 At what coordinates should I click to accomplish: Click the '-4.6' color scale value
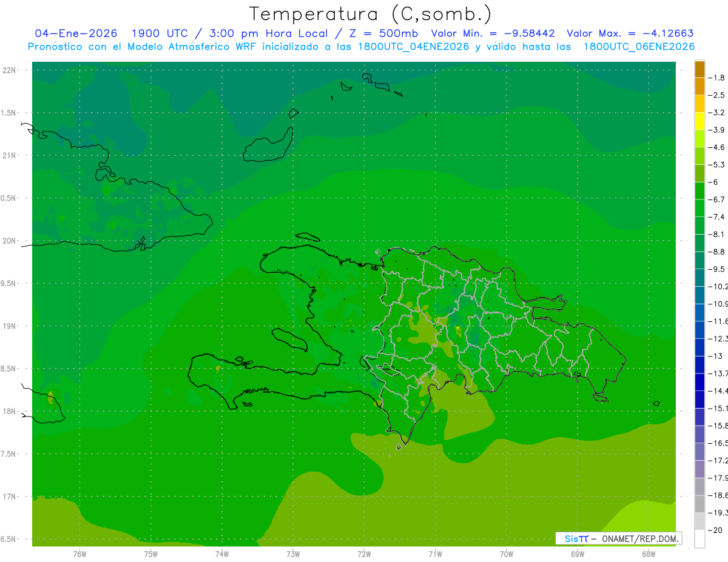point(717,147)
